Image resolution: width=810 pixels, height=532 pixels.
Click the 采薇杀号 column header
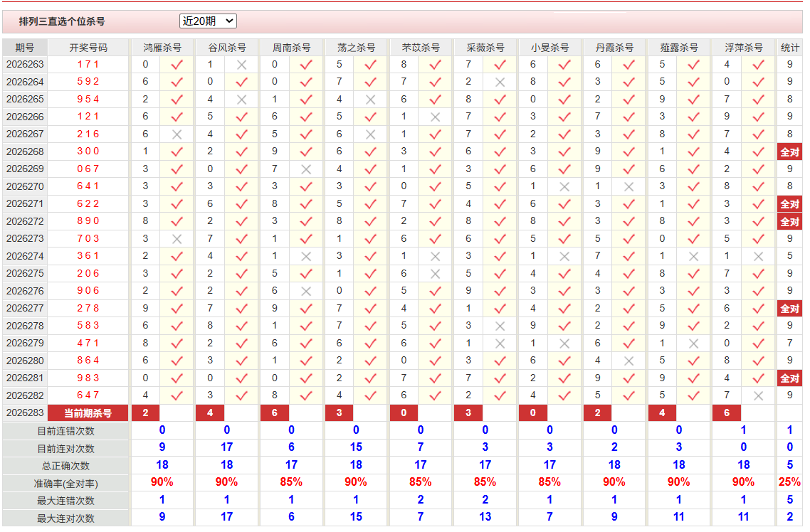coord(485,48)
